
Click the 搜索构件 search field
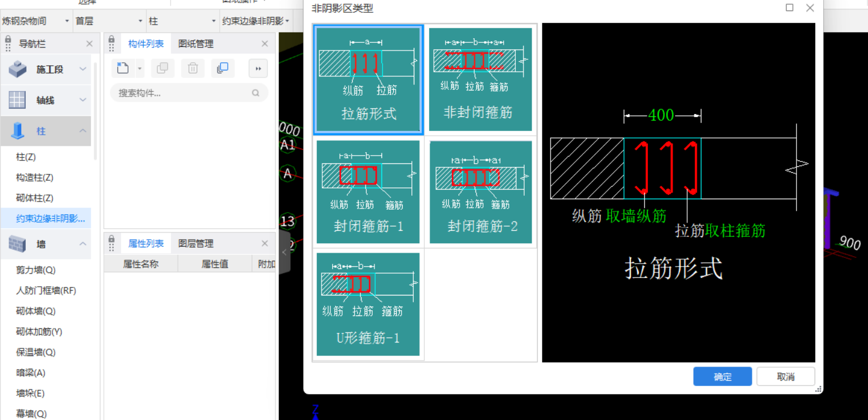click(x=189, y=93)
